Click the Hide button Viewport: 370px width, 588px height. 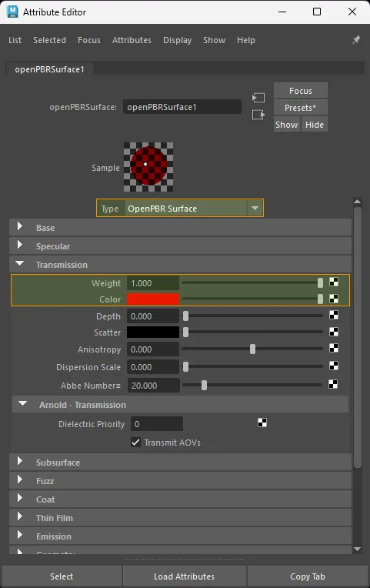pos(315,125)
